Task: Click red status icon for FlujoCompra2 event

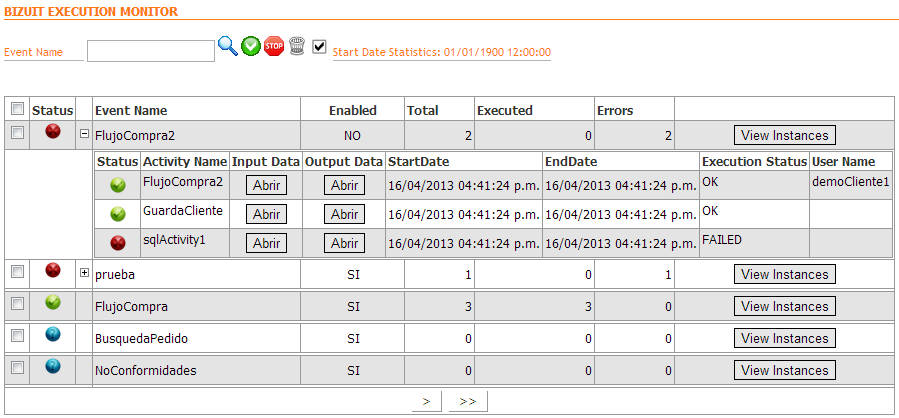Action: tap(53, 132)
